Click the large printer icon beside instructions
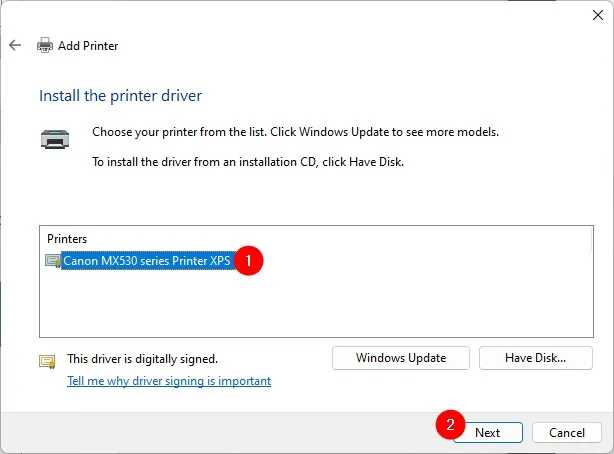This screenshot has height=454, width=614. (55, 138)
